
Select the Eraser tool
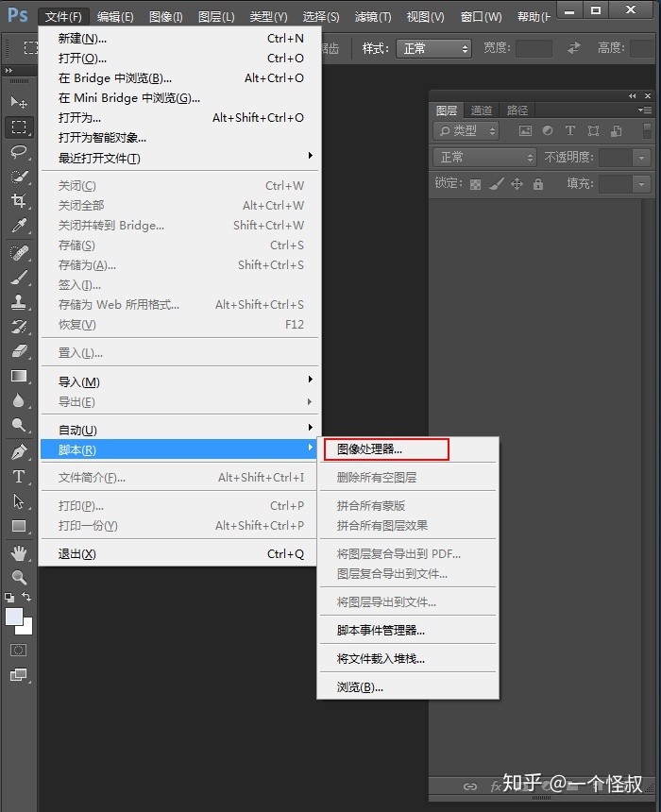[19, 351]
